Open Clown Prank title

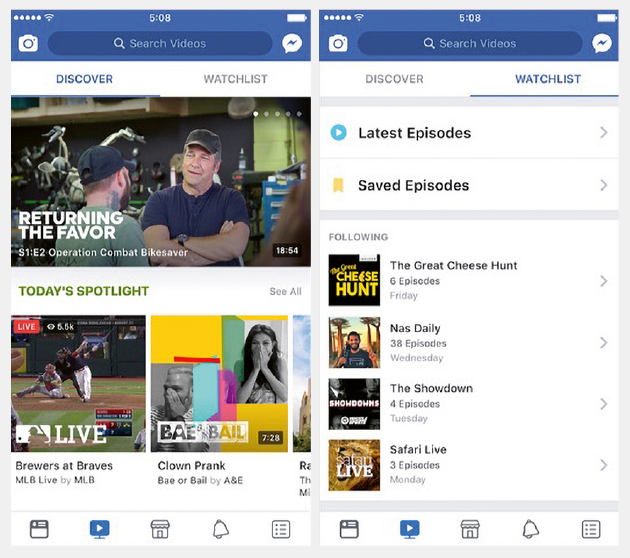pos(191,466)
